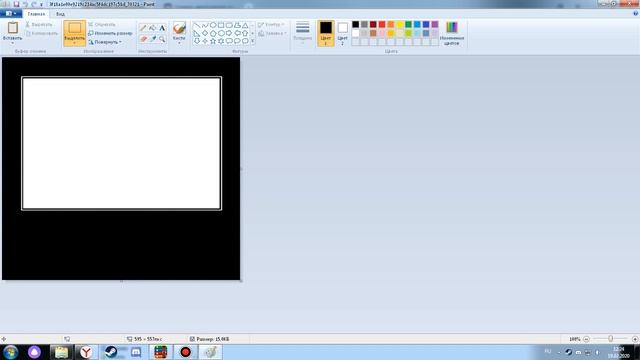The image size is (640, 360).
Task: Select the Color picker eyedropper tool
Action: [x=153, y=39]
